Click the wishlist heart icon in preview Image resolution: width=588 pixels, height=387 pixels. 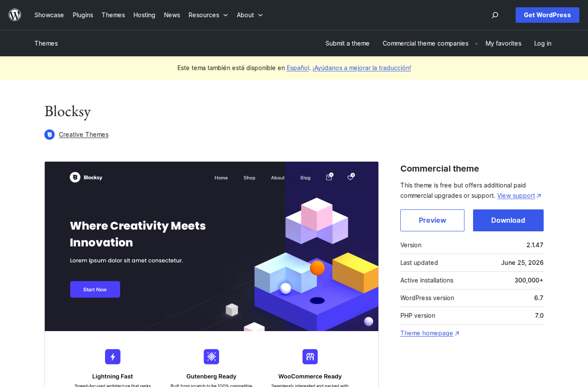click(x=351, y=177)
